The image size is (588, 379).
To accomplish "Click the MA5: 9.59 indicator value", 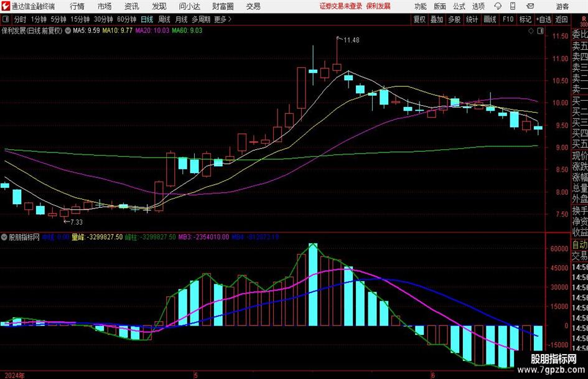I will point(86,30).
